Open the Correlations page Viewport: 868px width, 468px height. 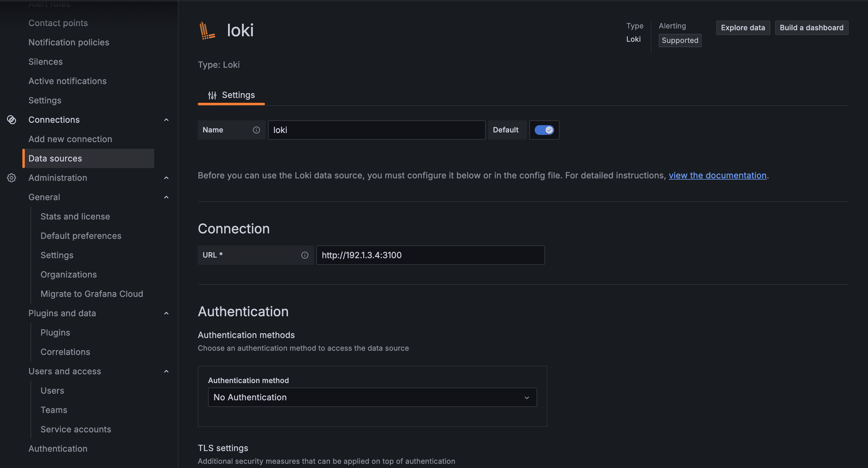(65, 352)
